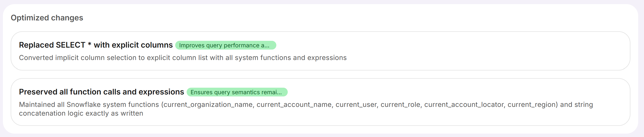Click the word "current_organization_name" in the description

(208, 104)
